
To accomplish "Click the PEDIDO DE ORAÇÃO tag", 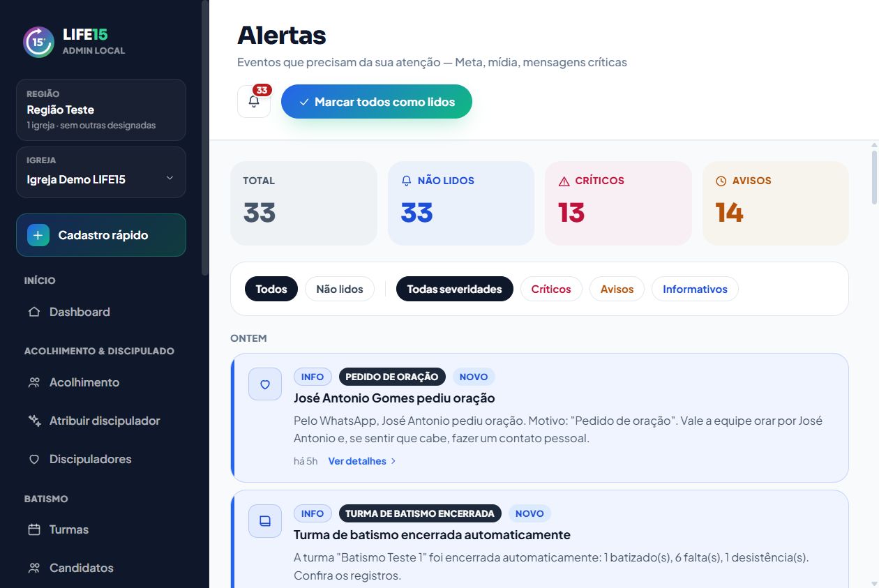I will 392,377.
